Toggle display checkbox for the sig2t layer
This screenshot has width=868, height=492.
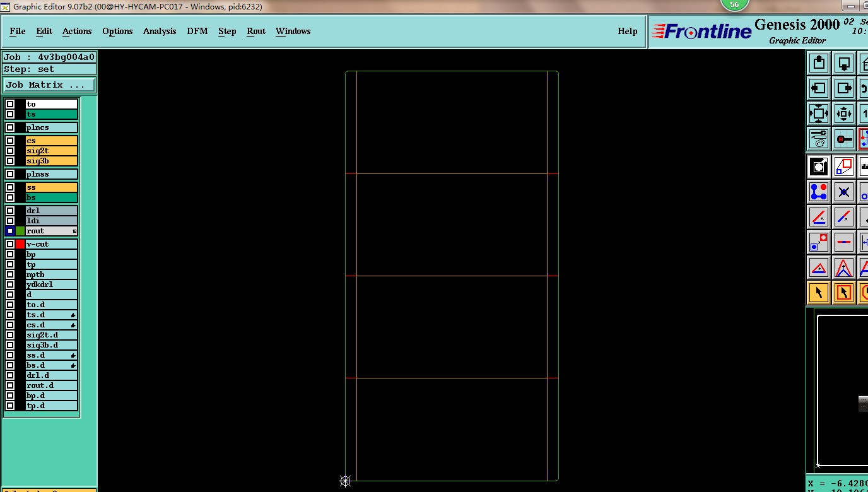click(x=10, y=151)
